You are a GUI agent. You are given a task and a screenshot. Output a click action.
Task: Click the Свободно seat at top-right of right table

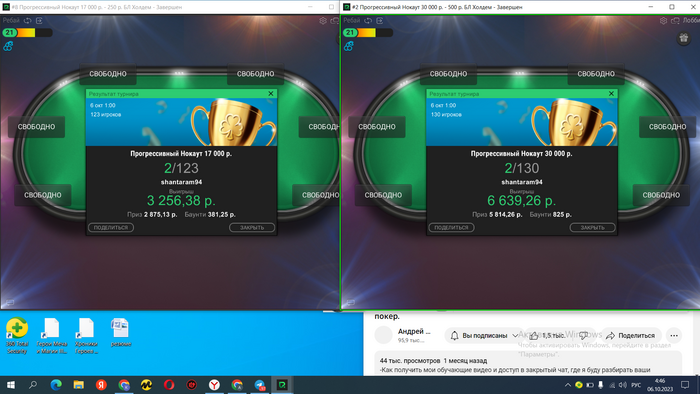tap(596, 74)
